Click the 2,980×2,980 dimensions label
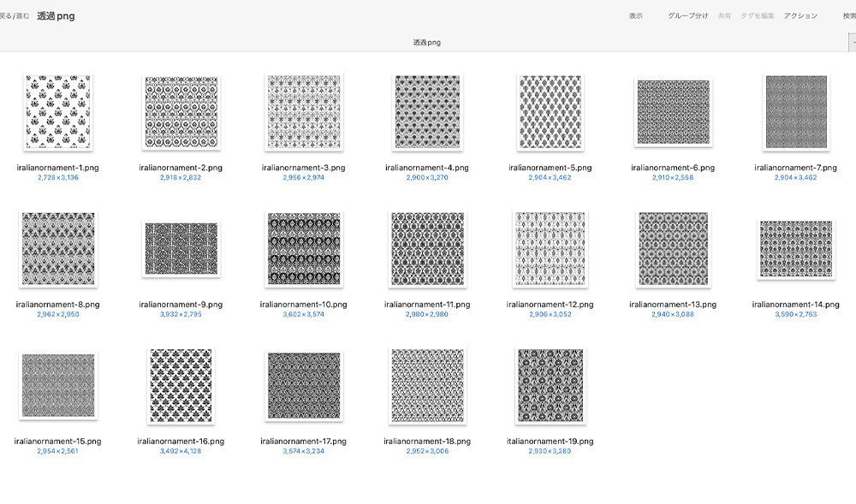This screenshot has width=856, height=504. point(427,314)
